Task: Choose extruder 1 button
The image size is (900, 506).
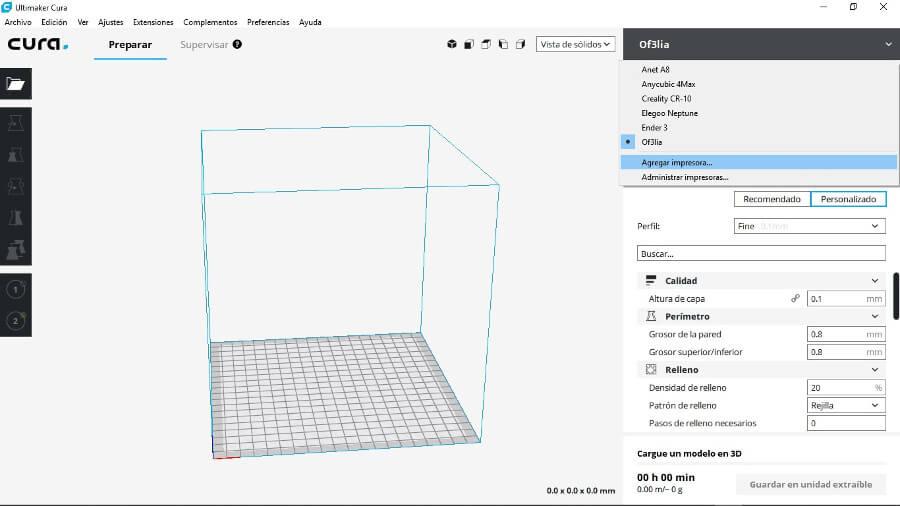Action: coord(15,289)
